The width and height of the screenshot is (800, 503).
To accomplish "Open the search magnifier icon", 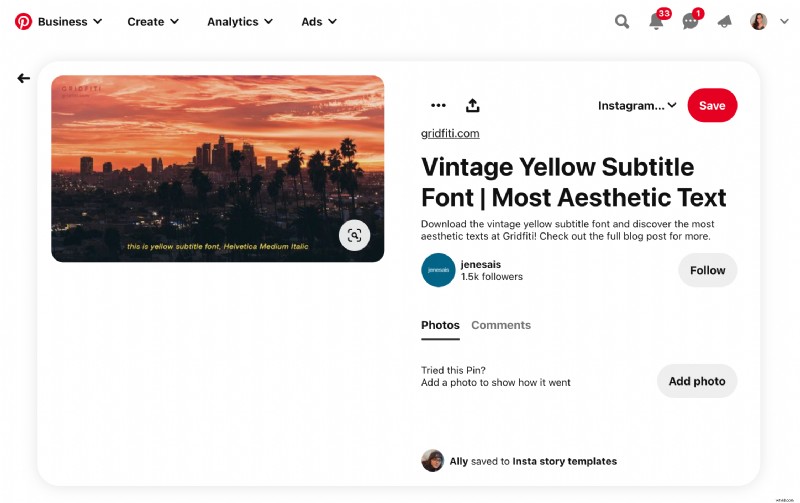I will tap(622, 21).
